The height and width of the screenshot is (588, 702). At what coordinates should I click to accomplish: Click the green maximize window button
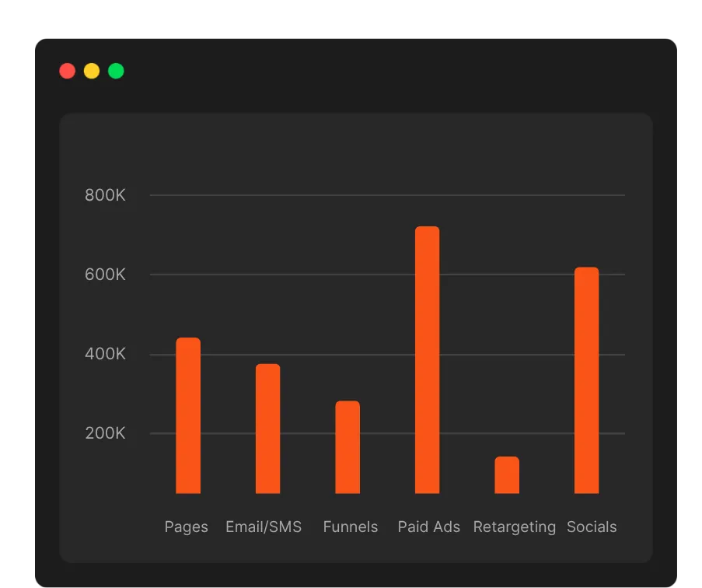point(116,71)
